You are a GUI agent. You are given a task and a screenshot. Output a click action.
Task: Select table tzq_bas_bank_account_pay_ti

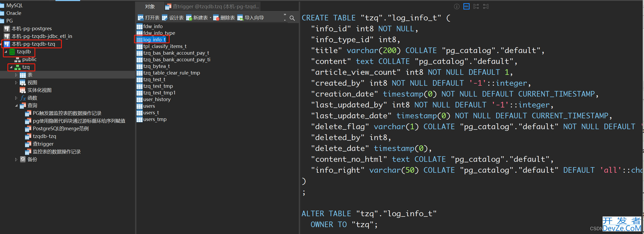(176, 60)
